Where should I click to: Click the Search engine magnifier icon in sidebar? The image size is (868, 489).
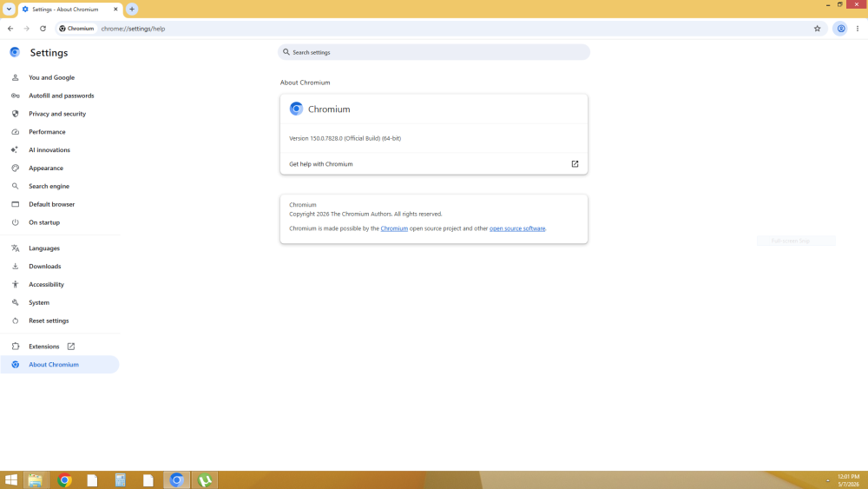(x=15, y=186)
